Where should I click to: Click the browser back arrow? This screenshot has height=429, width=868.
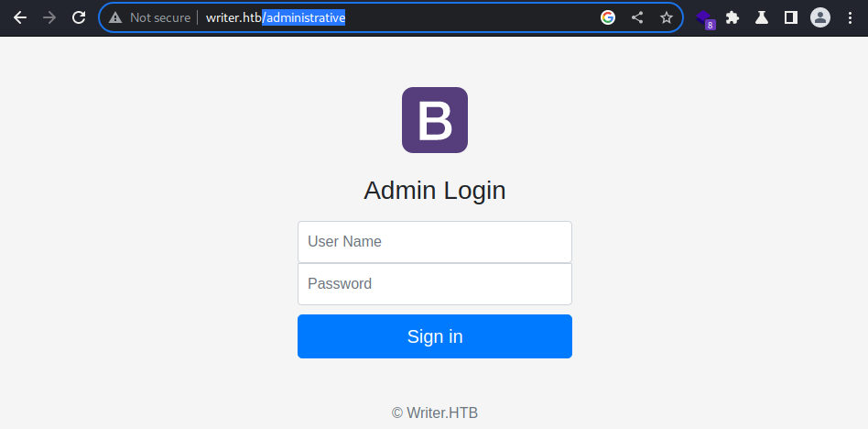[20, 17]
